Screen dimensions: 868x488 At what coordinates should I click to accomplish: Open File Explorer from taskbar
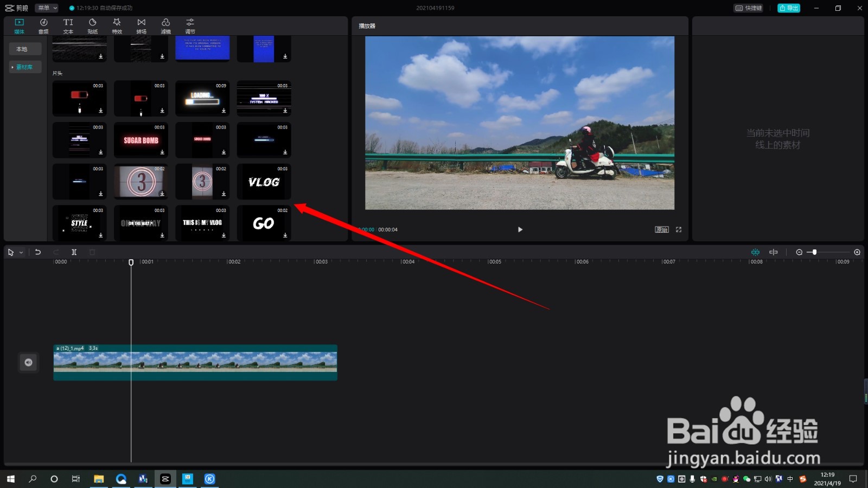click(99, 479)
